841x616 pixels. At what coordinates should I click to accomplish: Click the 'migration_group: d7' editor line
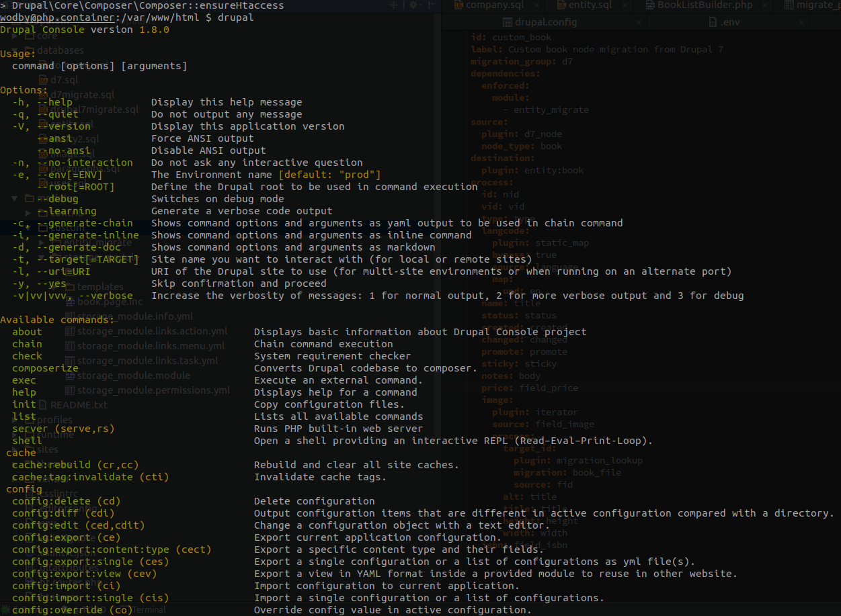(x=522, y=61)
